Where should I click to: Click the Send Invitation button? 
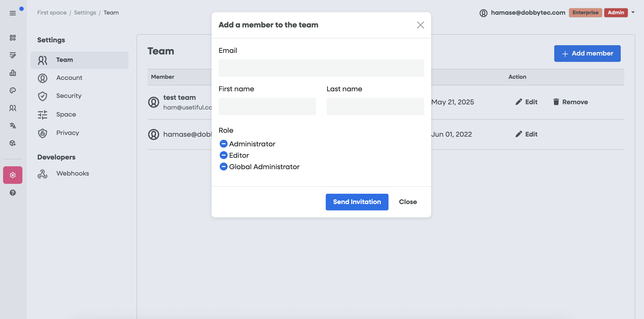[x=357, y=202]
